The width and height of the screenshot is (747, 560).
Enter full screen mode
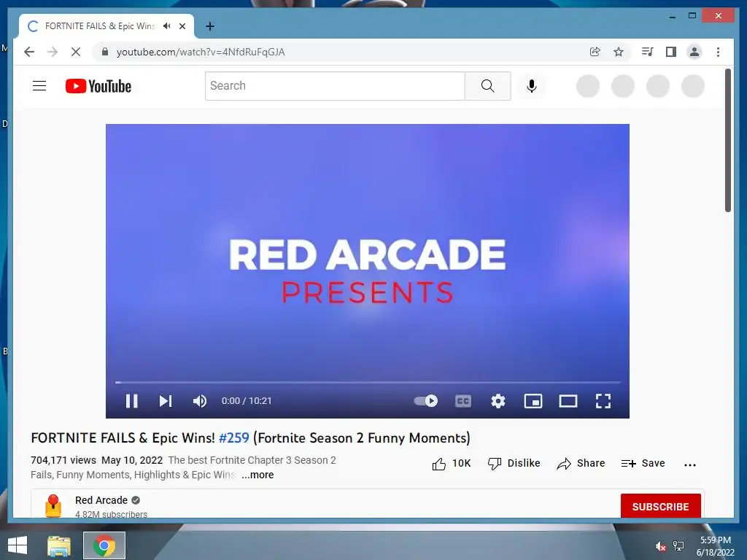click(603, 401)
